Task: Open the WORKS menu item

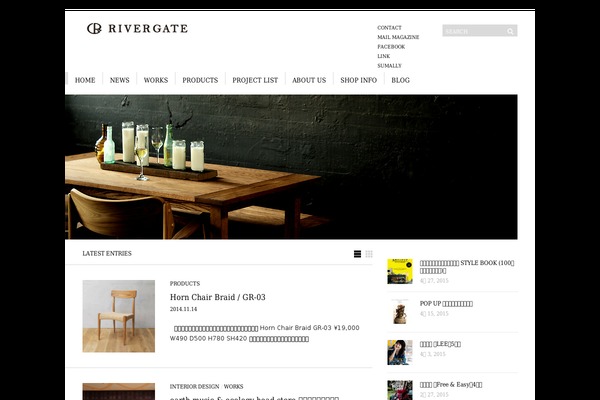Action: click(156, 80)
